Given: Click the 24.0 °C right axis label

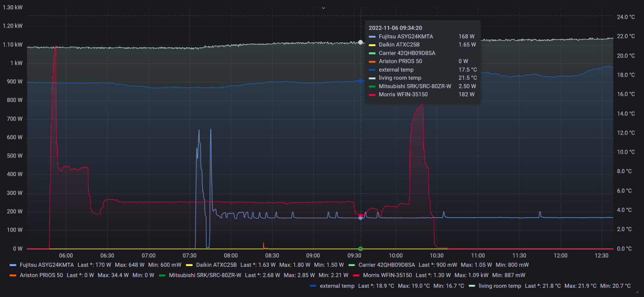Looking at the screenshot, I should click(626, 17).
